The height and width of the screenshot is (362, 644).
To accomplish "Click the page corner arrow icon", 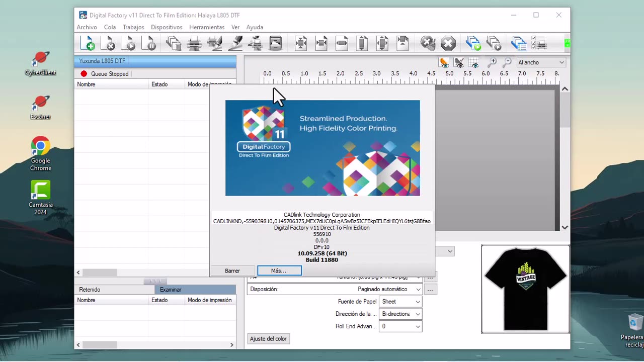I will (x=403, y=43).
